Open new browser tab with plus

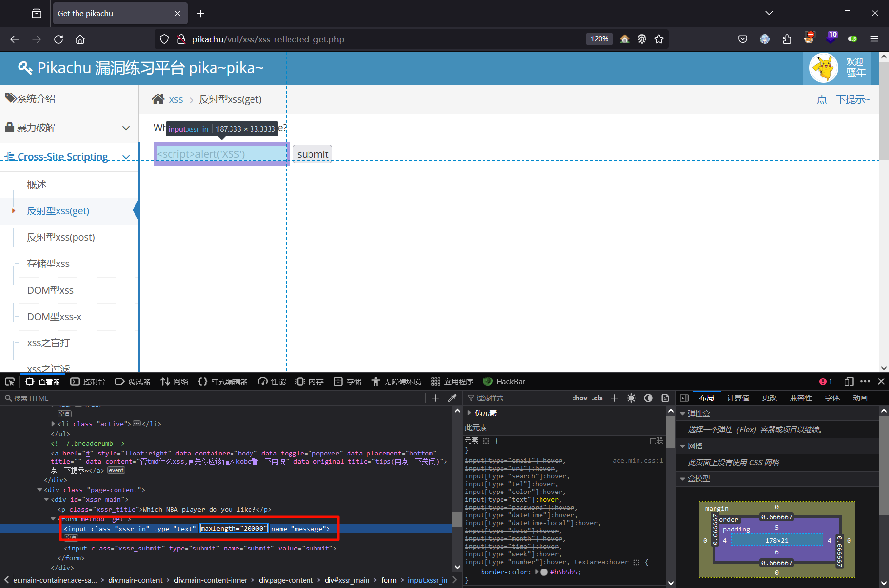point(200,14)
